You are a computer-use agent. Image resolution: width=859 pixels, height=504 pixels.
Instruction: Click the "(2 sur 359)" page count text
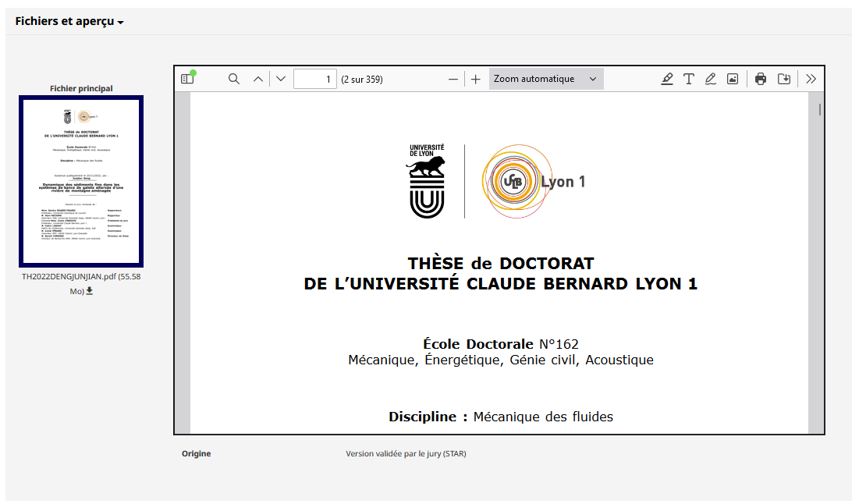click(361, 80)
